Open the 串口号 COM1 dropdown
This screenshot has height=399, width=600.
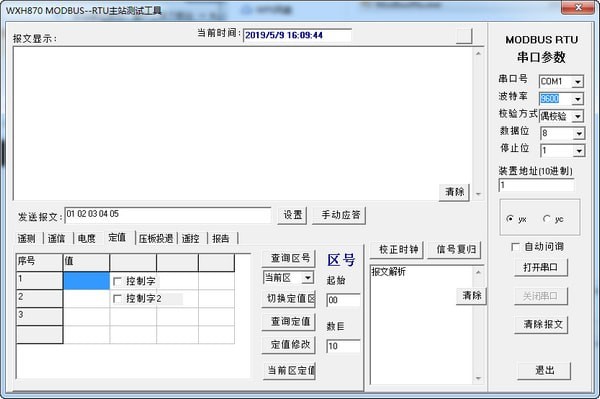click(578, 81)
